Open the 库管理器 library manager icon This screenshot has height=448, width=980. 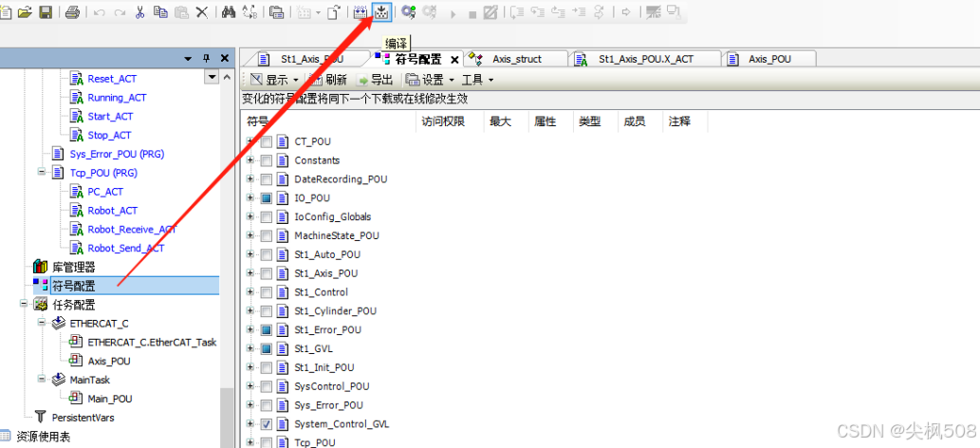40,267
